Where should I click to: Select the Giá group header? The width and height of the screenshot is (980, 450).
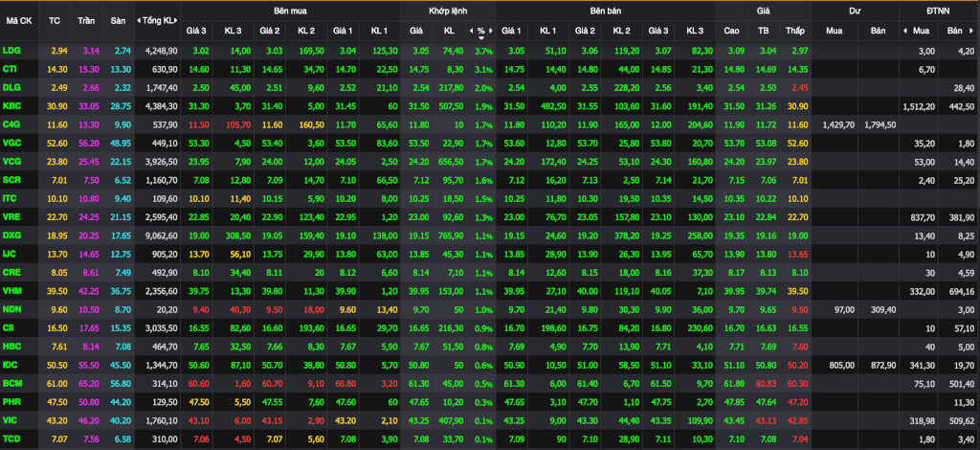point(763,11)
